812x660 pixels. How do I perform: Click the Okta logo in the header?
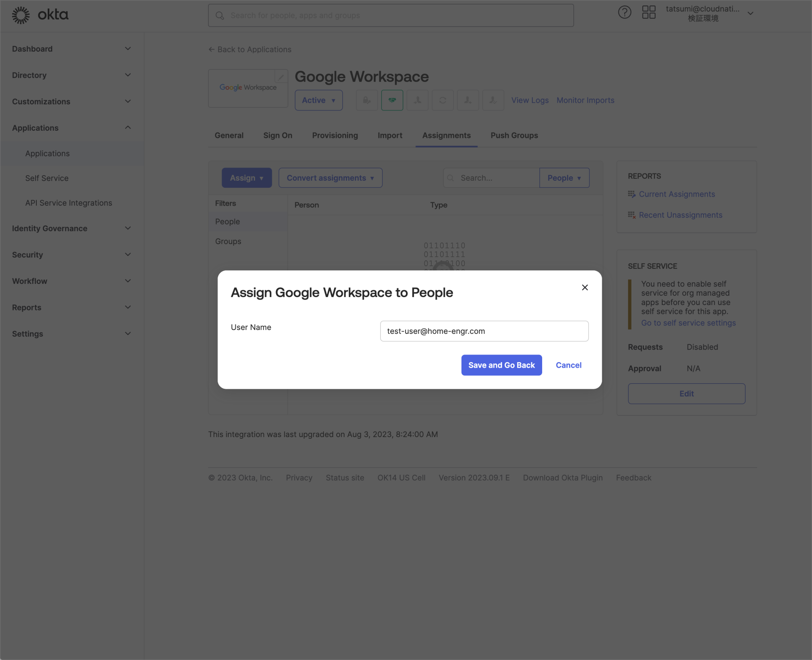40,14
